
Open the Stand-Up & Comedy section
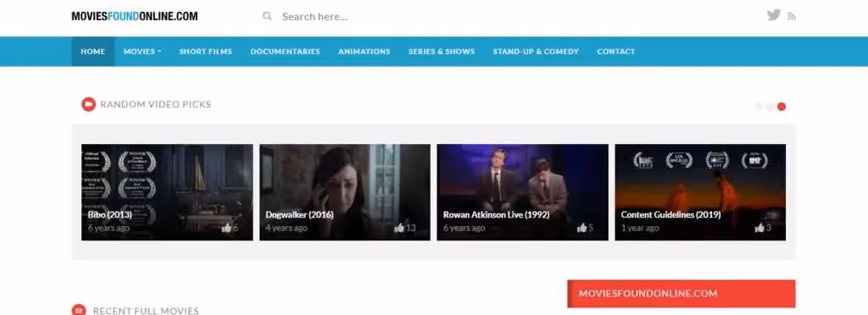(x=536, y=52)
